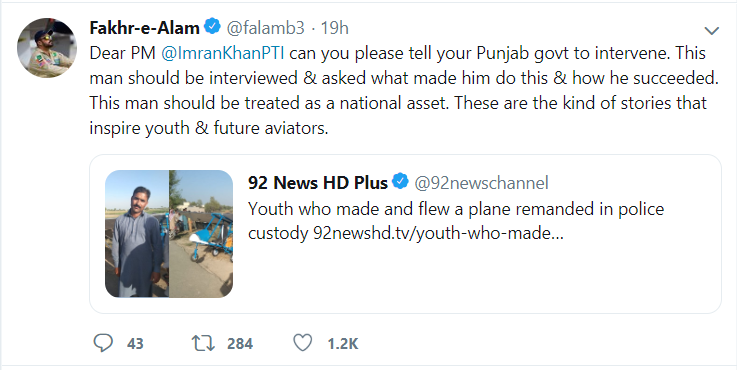Click the @falamb3 handle
The image size is (737, 370).
tap(266, 28)
